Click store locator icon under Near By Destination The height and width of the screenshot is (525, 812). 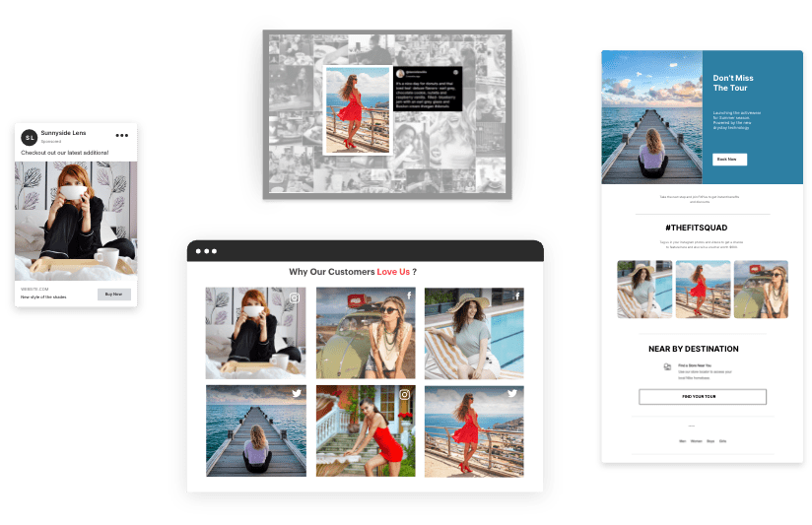(667, 366)
